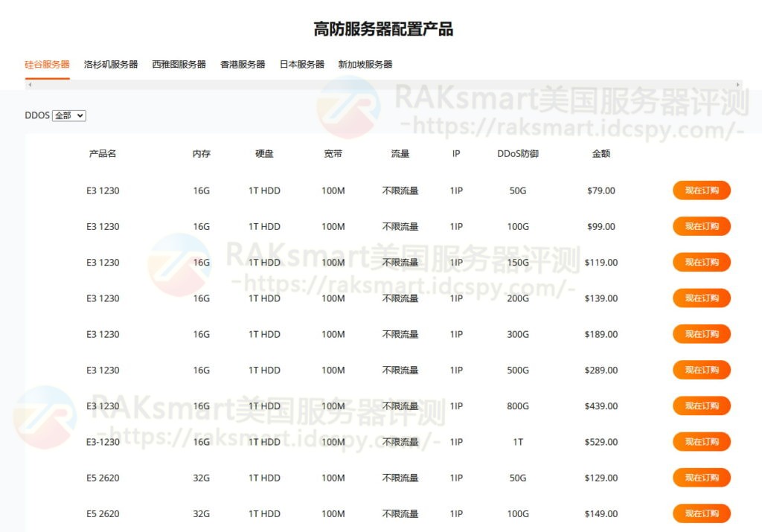Order the $439.00 server with 800G protection
The image size is (762, 532).
click(700, 406)
